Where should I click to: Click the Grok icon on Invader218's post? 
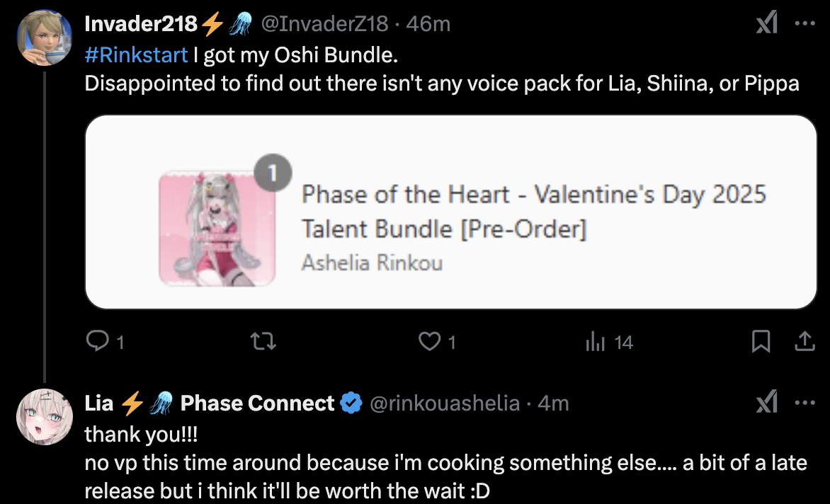click(x=766, y=24)
